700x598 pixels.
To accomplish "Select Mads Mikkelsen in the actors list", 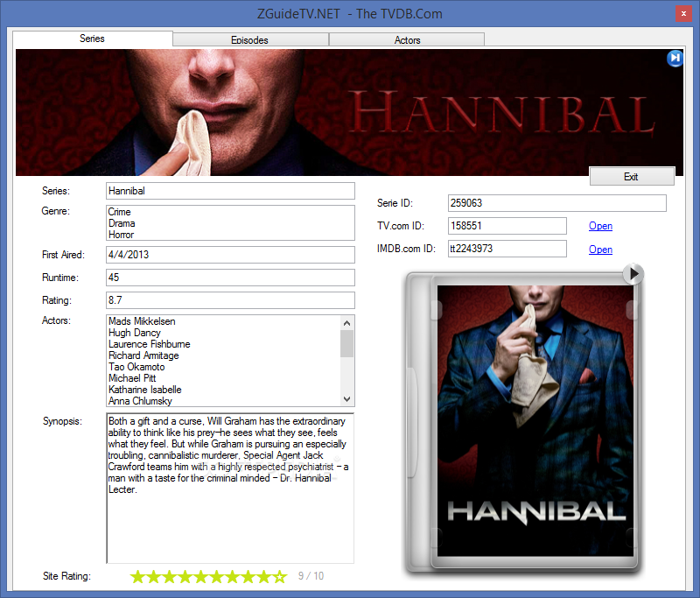I will tap(142, 321).
